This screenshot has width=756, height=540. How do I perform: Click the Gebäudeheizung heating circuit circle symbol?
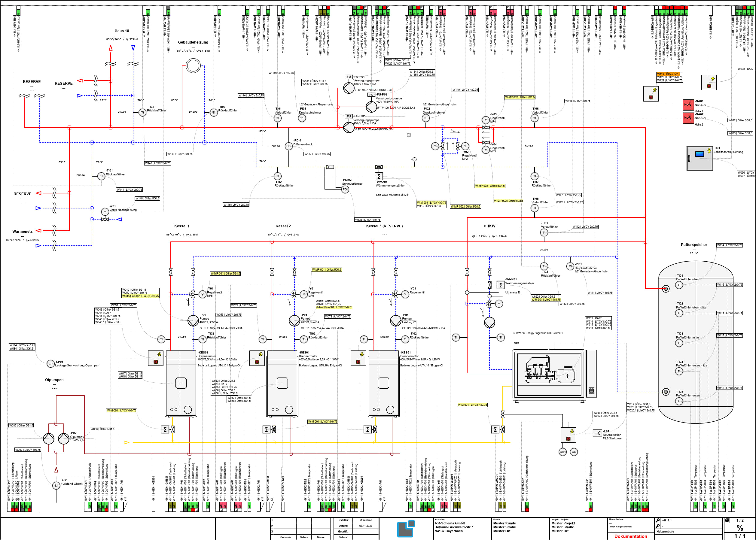coord(193,65)
